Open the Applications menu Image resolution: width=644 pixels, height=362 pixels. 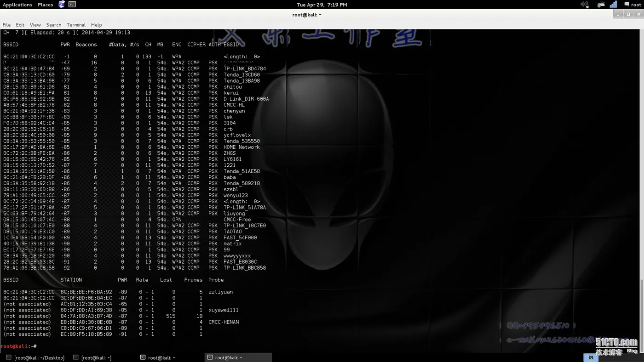pyautogui.click(x=17, y=5)
